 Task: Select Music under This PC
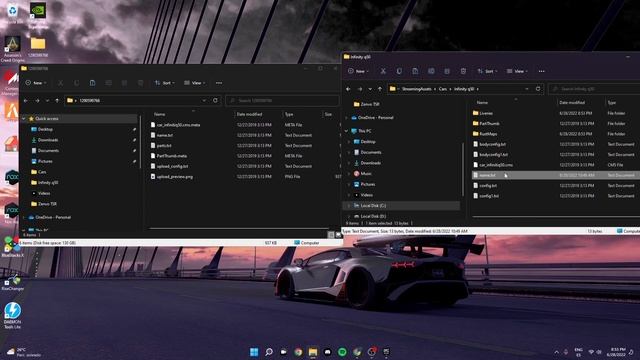pos(366,173)
